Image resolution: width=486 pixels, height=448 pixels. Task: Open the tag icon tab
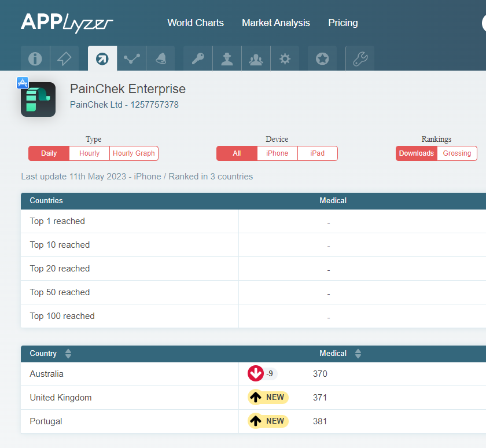point(64,58)
